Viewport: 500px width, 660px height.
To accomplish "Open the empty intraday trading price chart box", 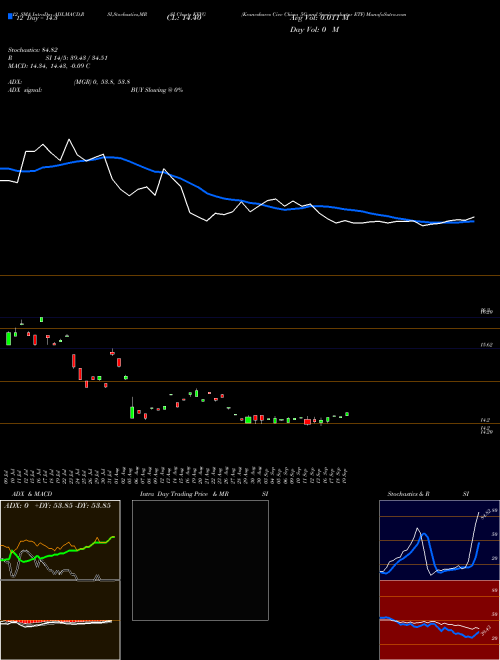I will pyautogui.click(x=200, y=560).
